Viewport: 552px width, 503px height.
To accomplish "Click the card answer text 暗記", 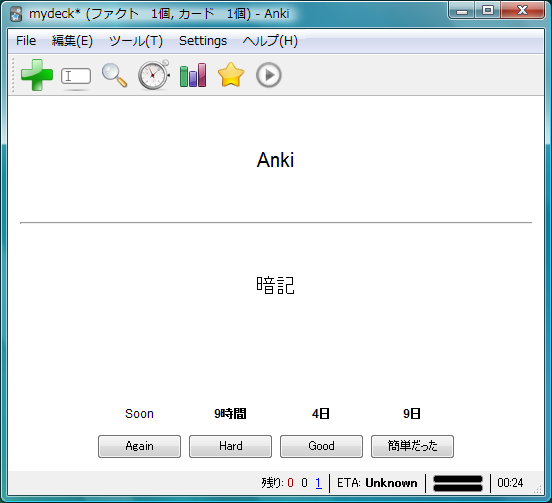I will tap(275, 285).
